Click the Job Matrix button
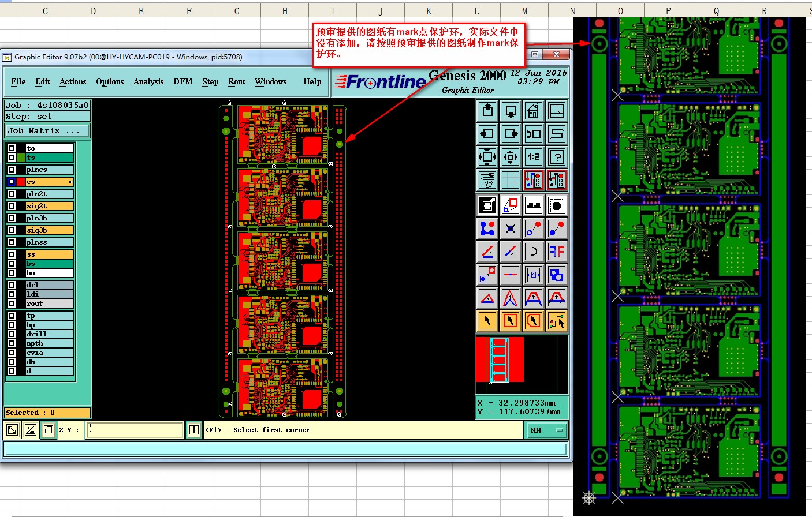The image size is (812, 517). pyautogui.click(x=47, y=131)
